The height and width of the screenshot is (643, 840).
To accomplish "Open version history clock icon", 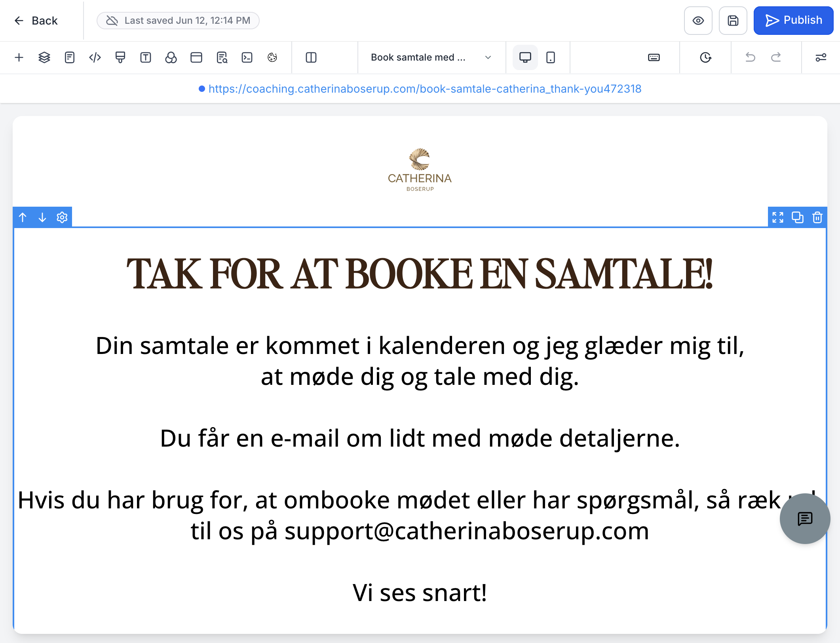I will (705, 57).
